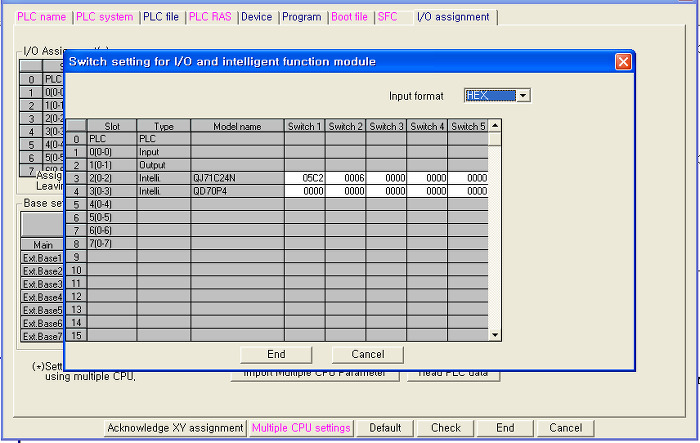Select the I/O assignment tab
700x443 pixels.
point(453,17)
